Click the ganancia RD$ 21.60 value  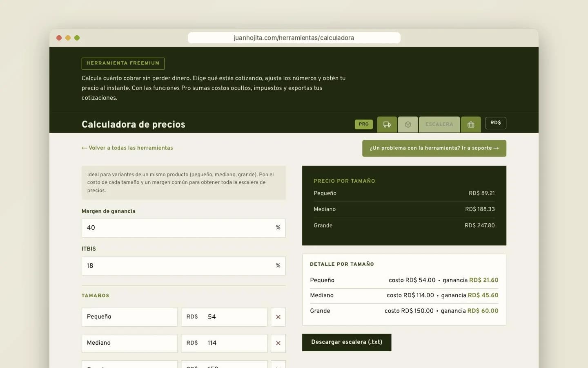tap(484, 280)
